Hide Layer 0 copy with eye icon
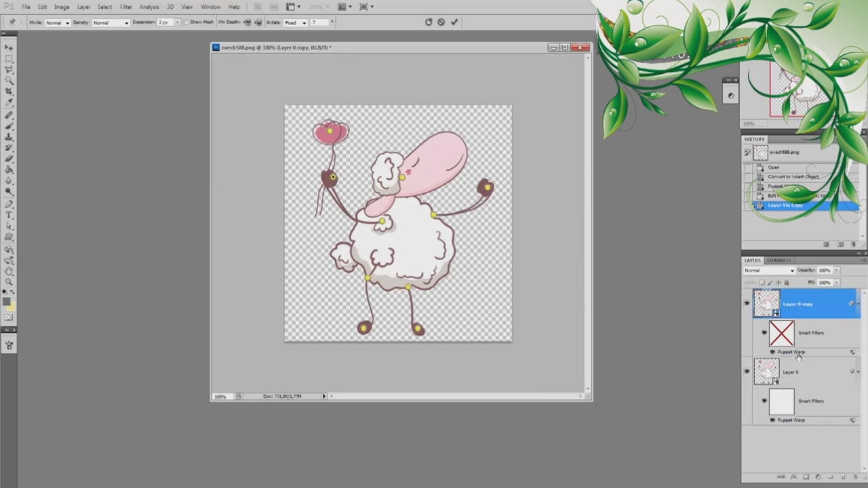Image resolution: width=868 pixels, height=488 pixels. [x=747, y=304]
